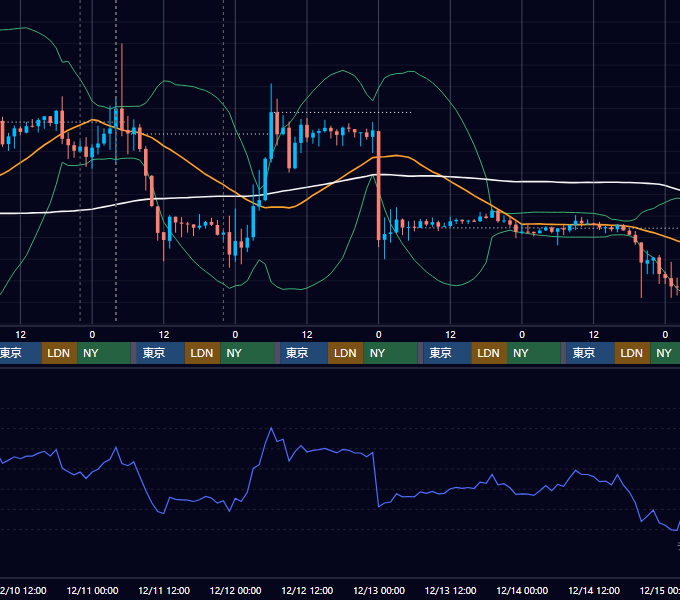Click the large red candle at 12/13 00:00
Viewport: 680px width, 600px height.
(379, 186)
